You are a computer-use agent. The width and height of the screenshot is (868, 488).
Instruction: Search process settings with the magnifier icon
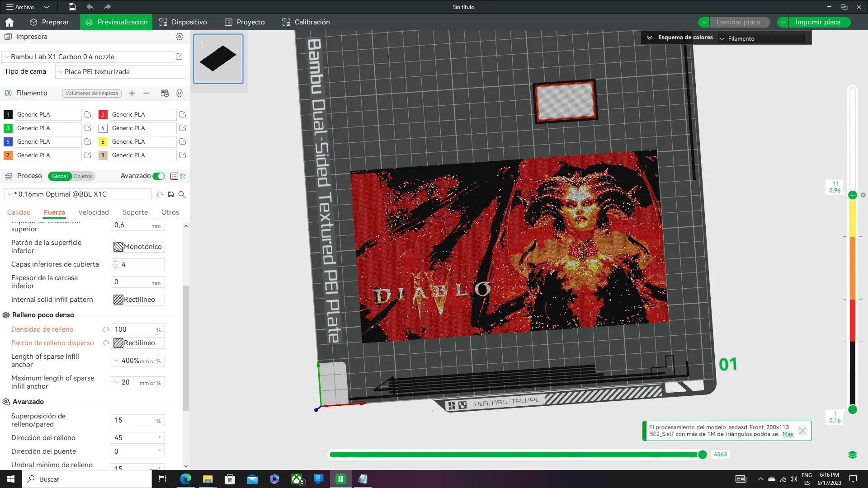tap(182, 194)
